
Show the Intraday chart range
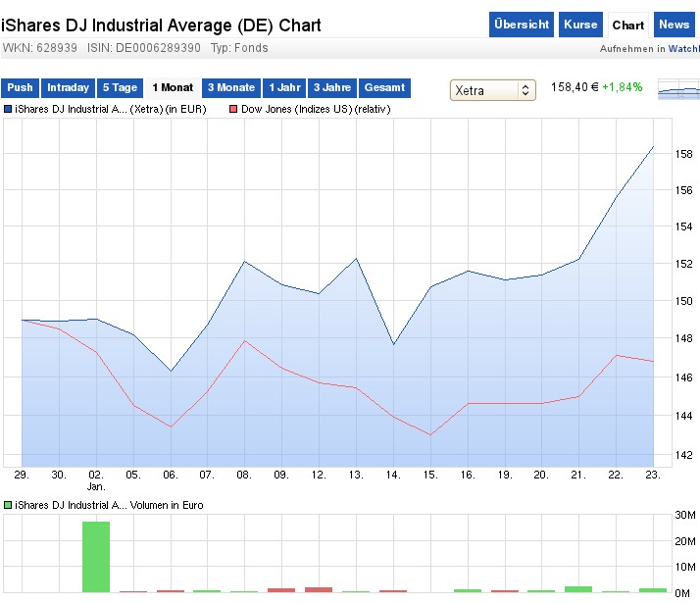pos(69,88)
